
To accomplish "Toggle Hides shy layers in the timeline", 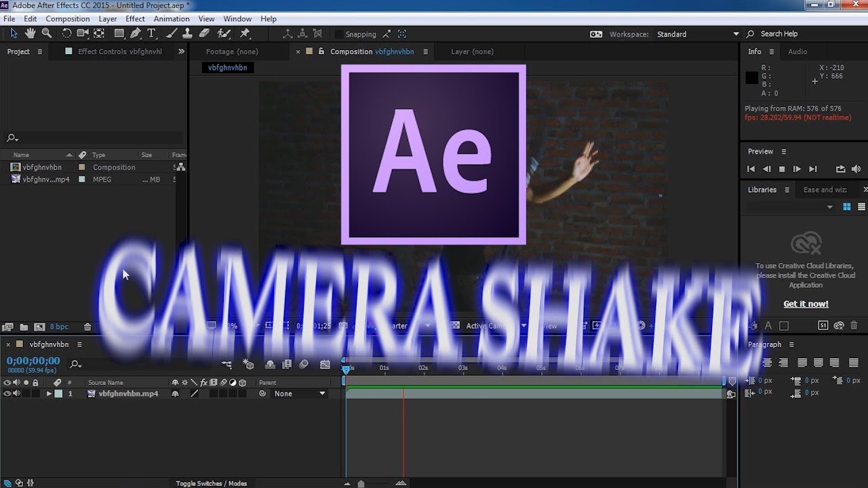I will [x=270, y=365].
